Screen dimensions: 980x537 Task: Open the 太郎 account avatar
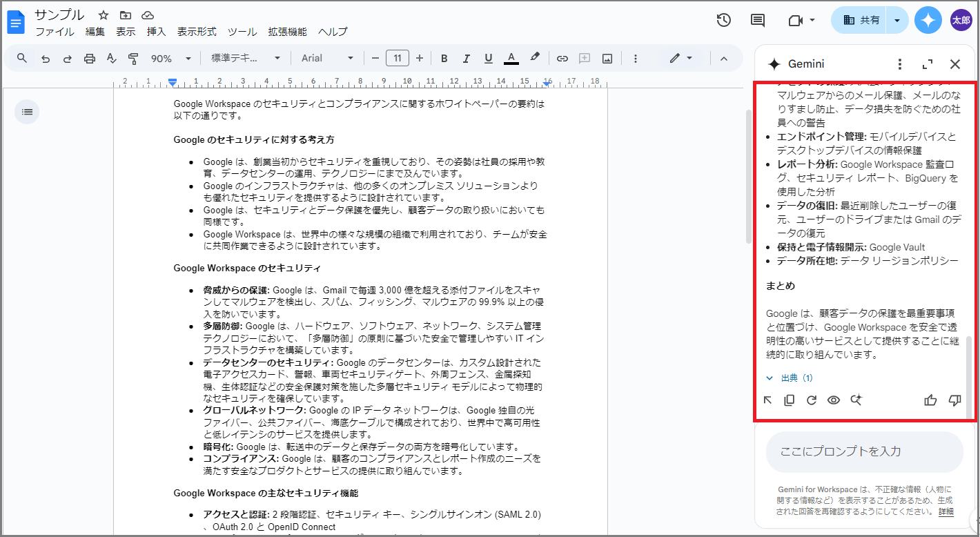click(961, 21)
